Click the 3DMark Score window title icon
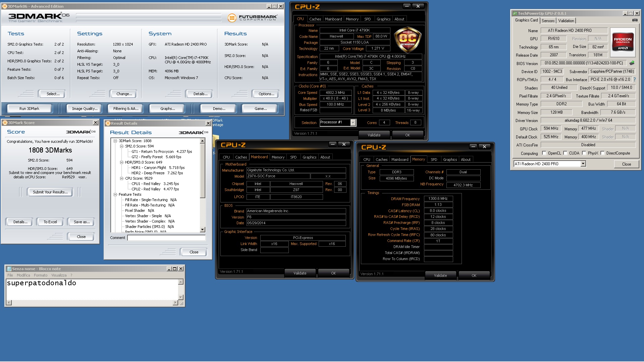 click(x=5, y=123)
